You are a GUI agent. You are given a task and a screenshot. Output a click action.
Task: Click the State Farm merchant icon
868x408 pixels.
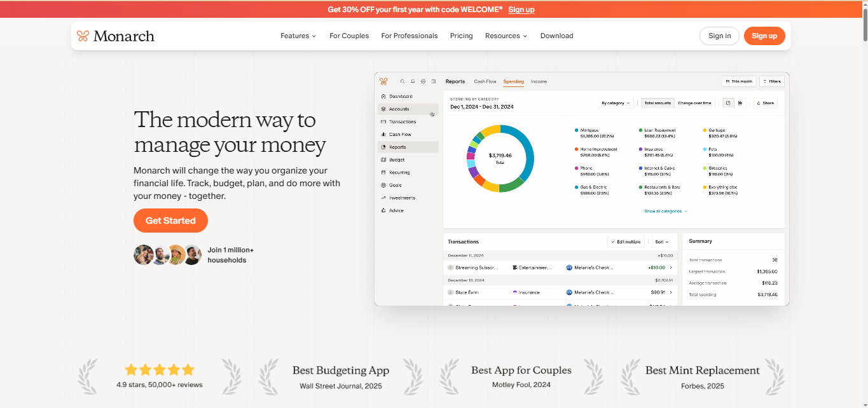[x=451, y=292]
